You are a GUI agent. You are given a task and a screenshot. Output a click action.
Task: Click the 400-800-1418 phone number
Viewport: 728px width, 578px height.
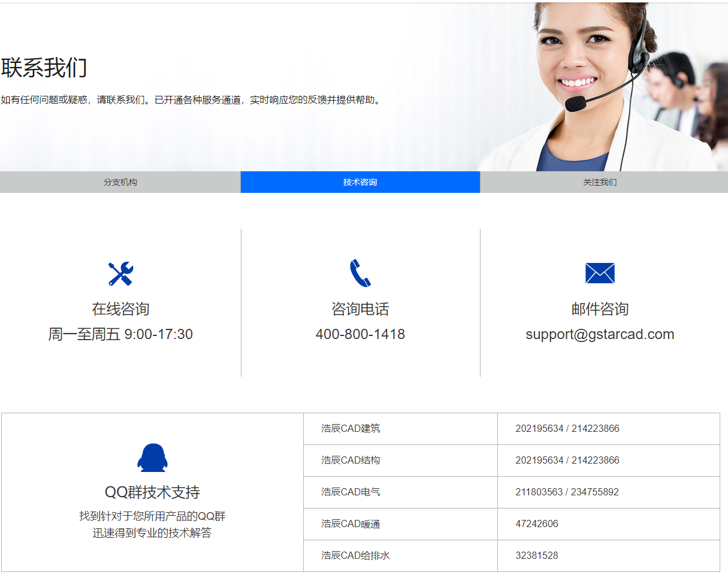point(360,334)
